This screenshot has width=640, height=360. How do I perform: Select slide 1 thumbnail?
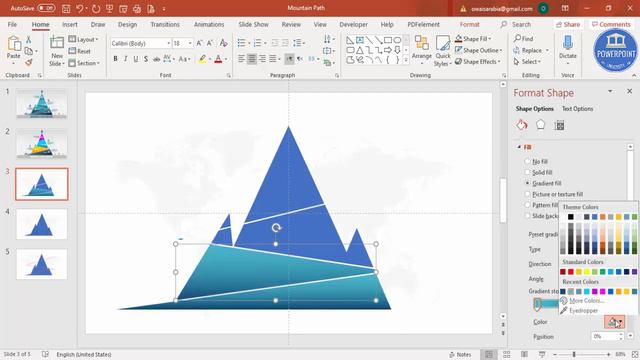click(42, 104)
